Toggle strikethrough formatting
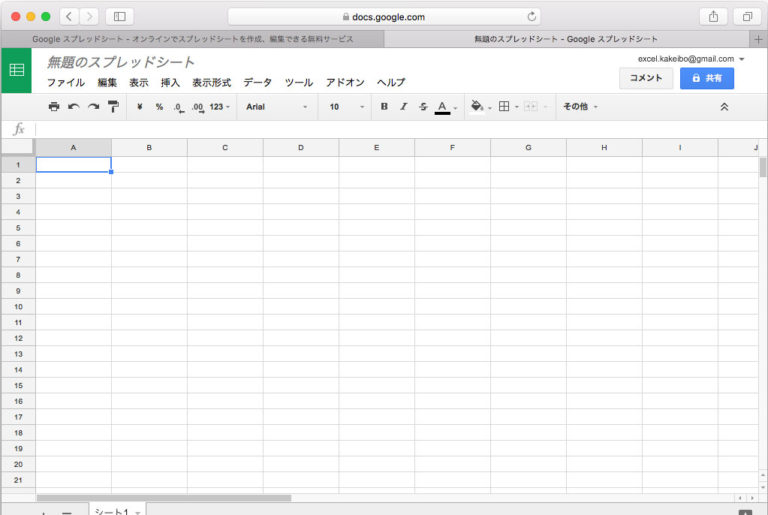 coord(423,107)
